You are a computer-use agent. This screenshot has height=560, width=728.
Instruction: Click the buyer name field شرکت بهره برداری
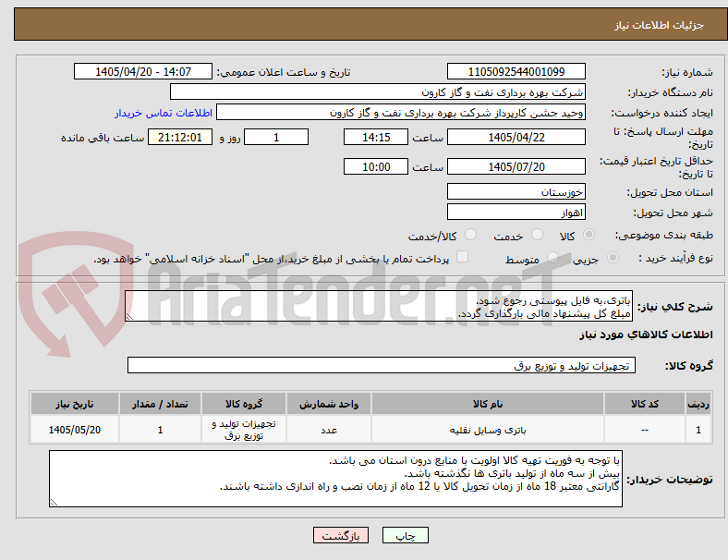(378, 91)
